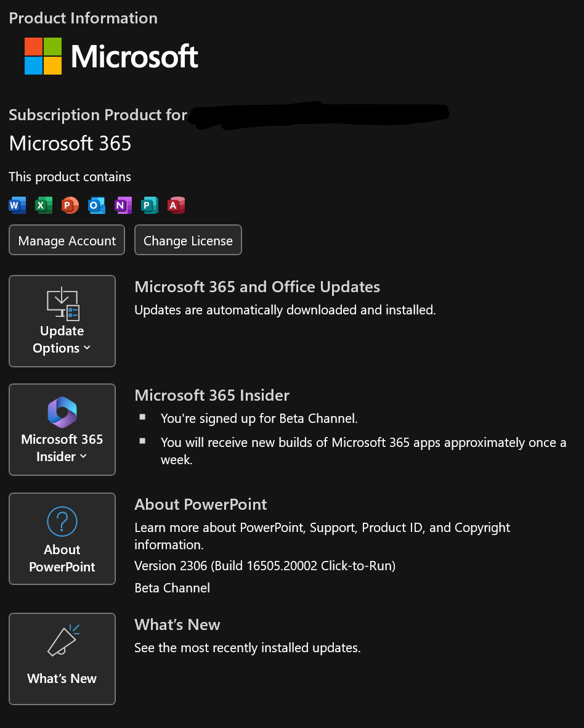
Task: Open the Microsoft 365 Insider dropdown
Action: [62, 430]
